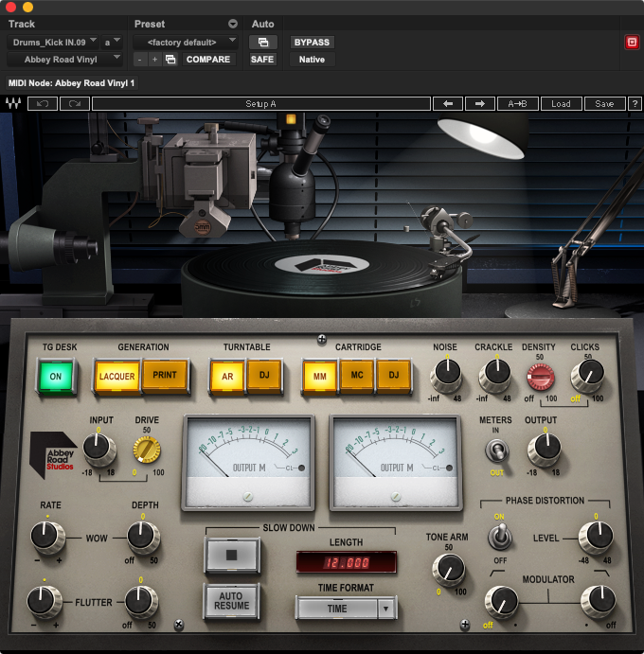Image resolution: width=644 pixels, height=654 pixels.
Task: Click the plus screw above Cartridge
Action: click(322, 340)
